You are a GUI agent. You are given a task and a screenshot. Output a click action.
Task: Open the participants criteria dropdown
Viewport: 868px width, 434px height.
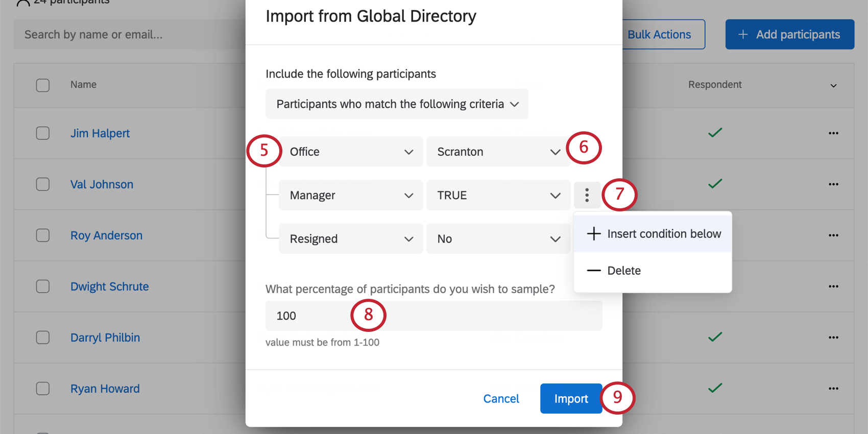tap(397, 104)
